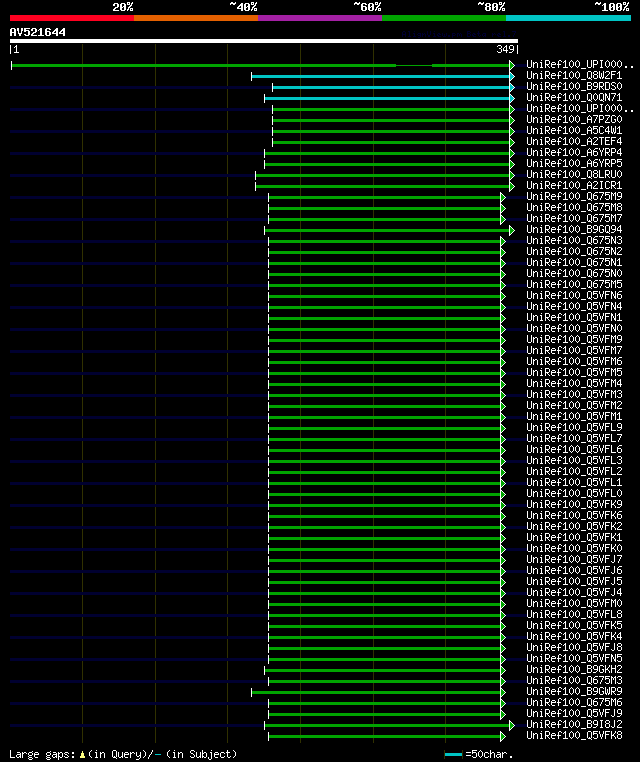Click hit label UniRef100_Q5VFM0
The height and width of the screenshot is (762, 640).
tap(574, 603)
